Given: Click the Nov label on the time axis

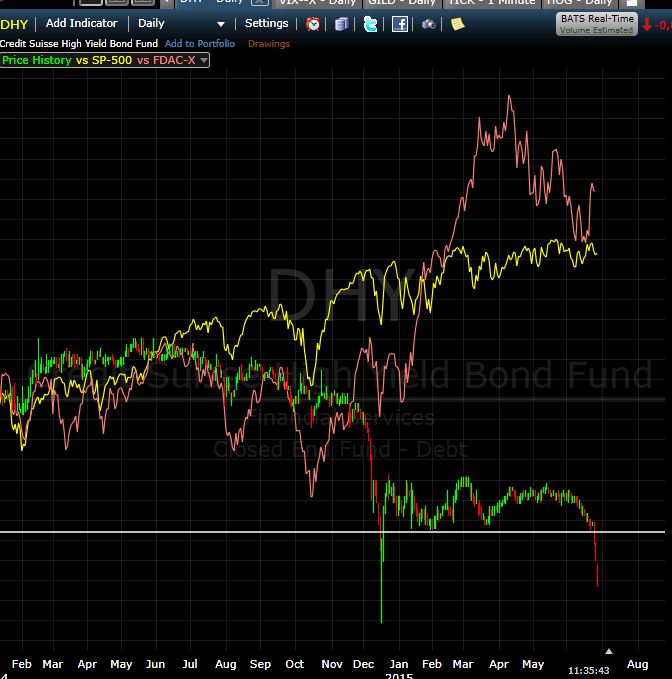Looking at the screenshot, I should 332,664.
